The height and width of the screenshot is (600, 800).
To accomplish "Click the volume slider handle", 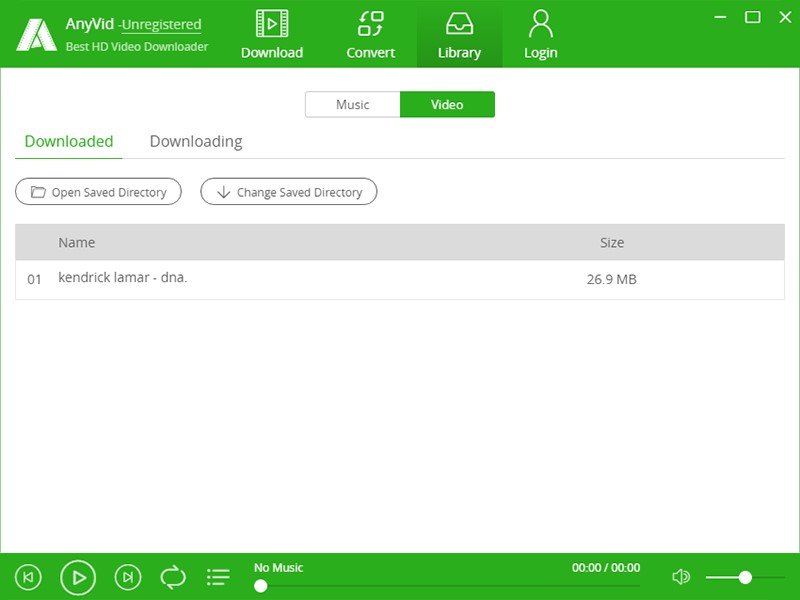I will point(745,577).
